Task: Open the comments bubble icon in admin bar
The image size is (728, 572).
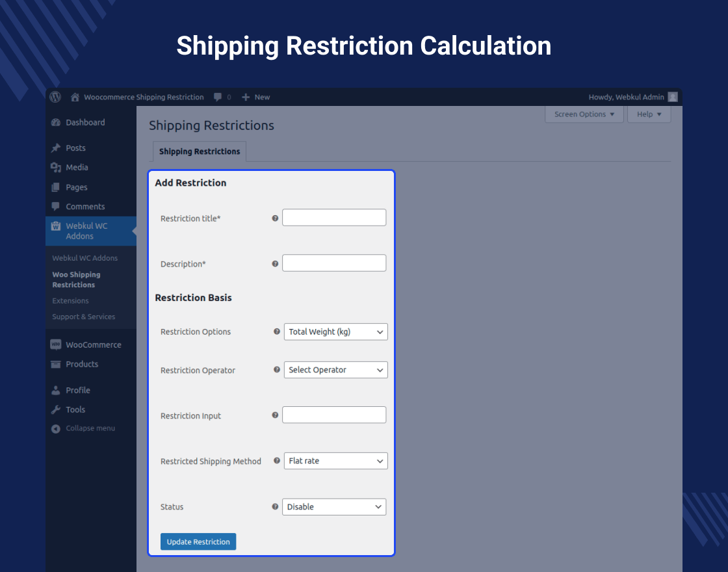Action: click(x=216, y=97)
